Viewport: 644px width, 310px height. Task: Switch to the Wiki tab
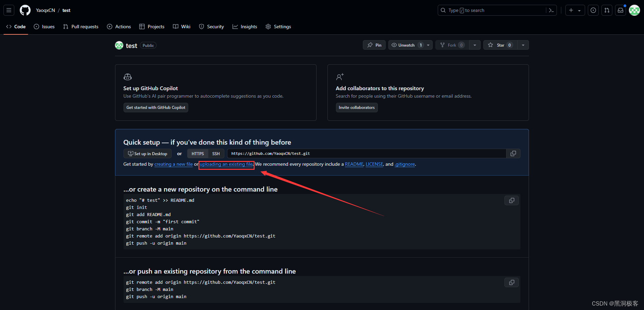pos(182,27)
